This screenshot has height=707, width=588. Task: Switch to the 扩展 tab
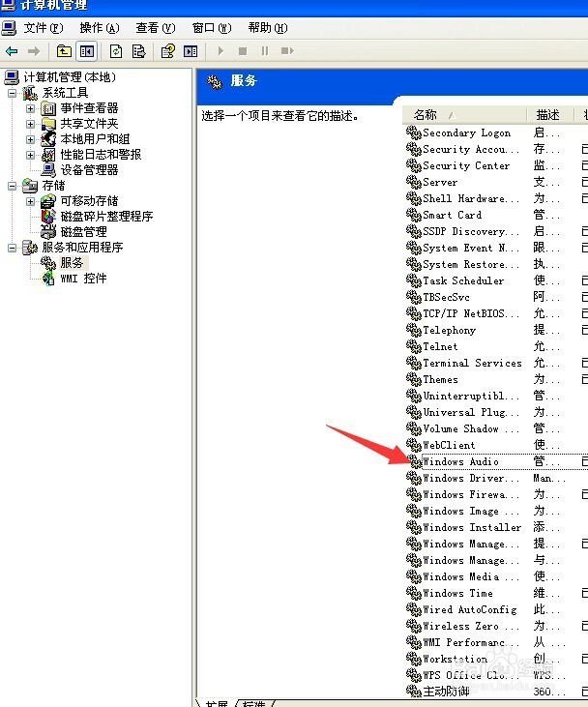[x=216, y=703]
